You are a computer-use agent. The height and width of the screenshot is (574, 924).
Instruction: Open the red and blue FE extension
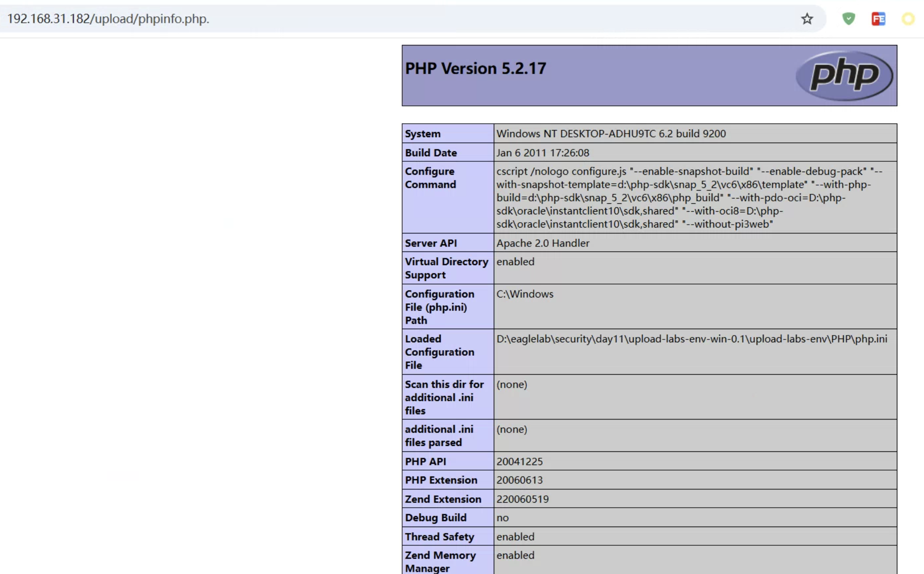(x=878, y=19)
